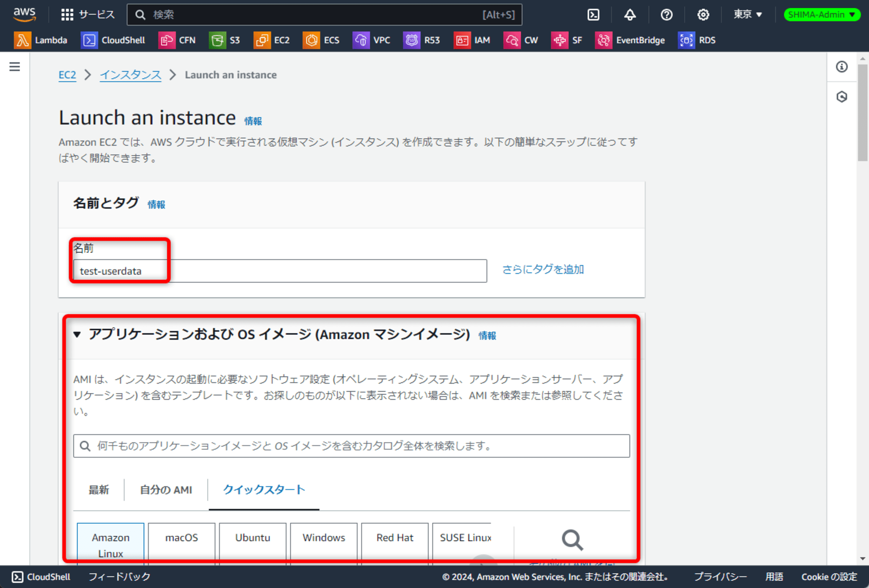The width and height of the screenshot is (869, 588).
Task: Click the 名前 field containing test-userdata
Action: tap(280, 271)
